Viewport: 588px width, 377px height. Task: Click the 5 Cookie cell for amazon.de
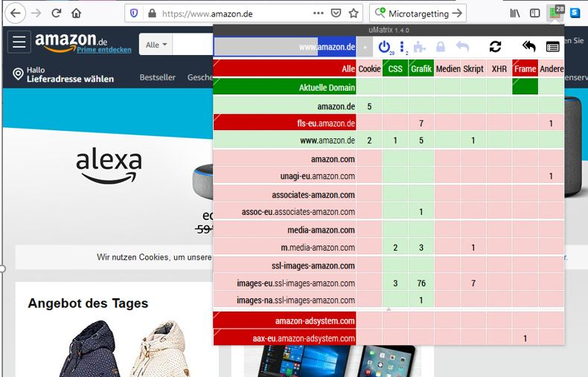click(x=369, y=106)
